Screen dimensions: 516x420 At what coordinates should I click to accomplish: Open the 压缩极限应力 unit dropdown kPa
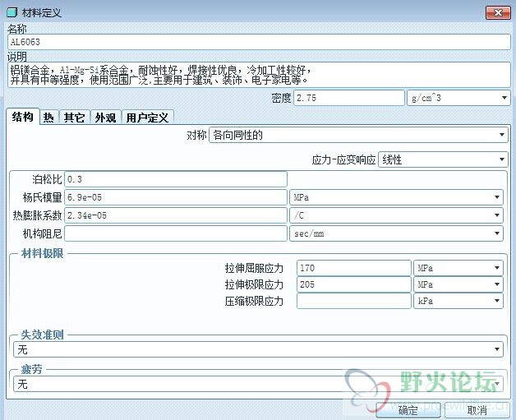pos(458,301)
